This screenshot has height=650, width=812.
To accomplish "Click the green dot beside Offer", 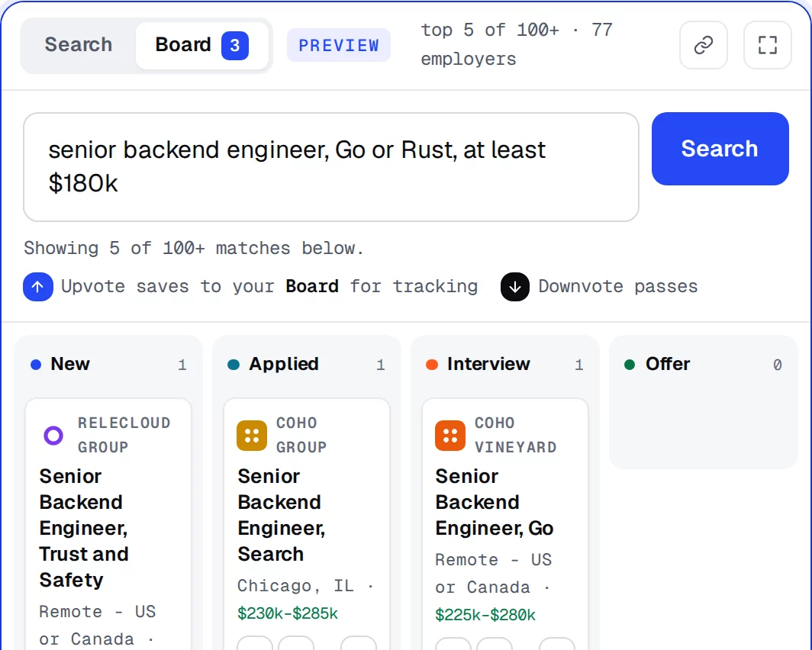I will [x=630, y=365].
